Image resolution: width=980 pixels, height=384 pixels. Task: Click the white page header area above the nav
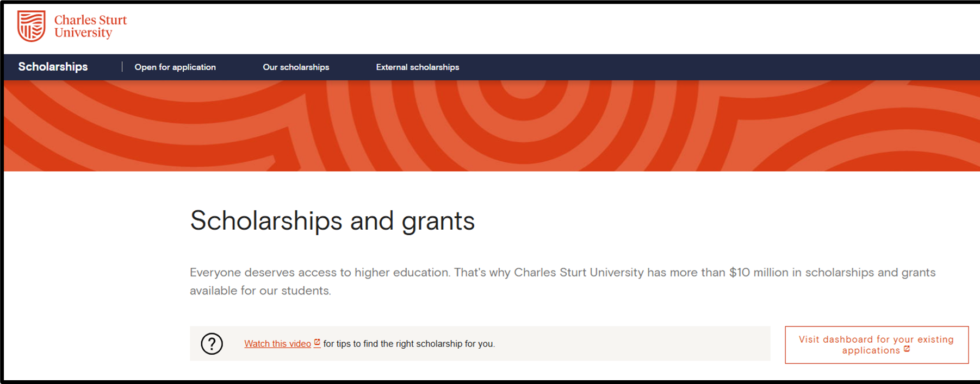489,27
